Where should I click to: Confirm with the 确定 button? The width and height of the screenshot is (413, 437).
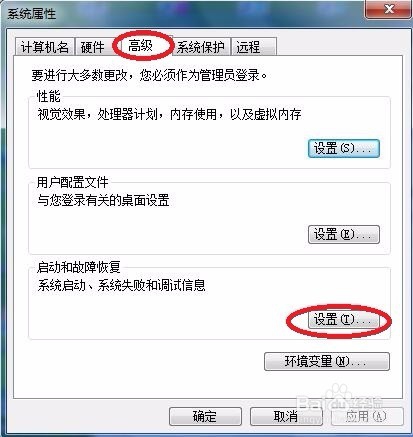205,416
